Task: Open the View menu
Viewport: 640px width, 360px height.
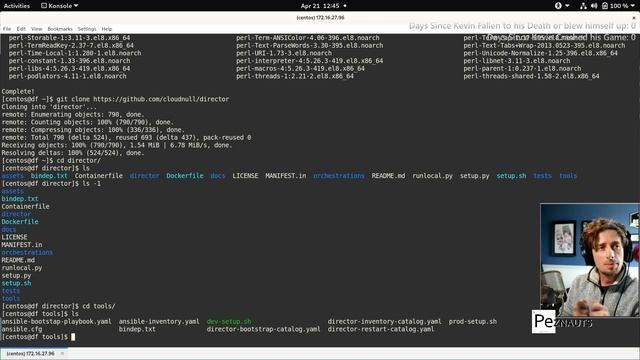Action: point(36,29)
